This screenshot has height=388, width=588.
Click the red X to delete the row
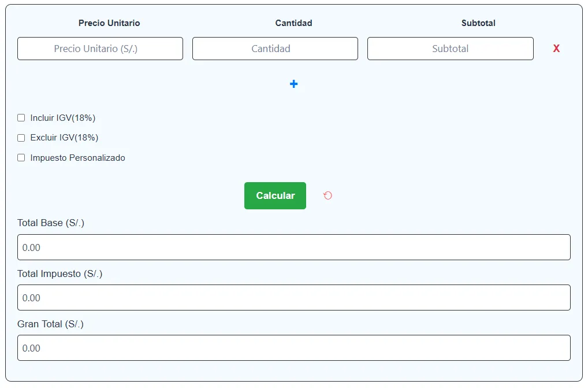pyautogui.click(x=556, y=49)
